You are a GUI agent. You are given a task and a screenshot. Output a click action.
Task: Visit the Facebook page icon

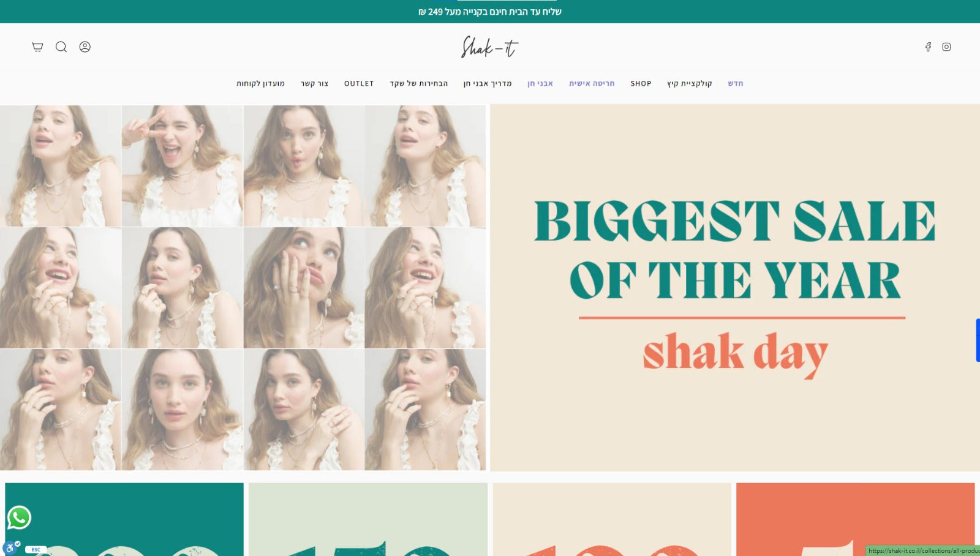[928, 47]
